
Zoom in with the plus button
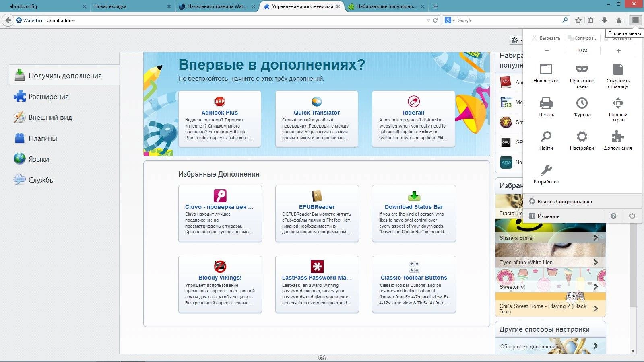pos(618,51)
